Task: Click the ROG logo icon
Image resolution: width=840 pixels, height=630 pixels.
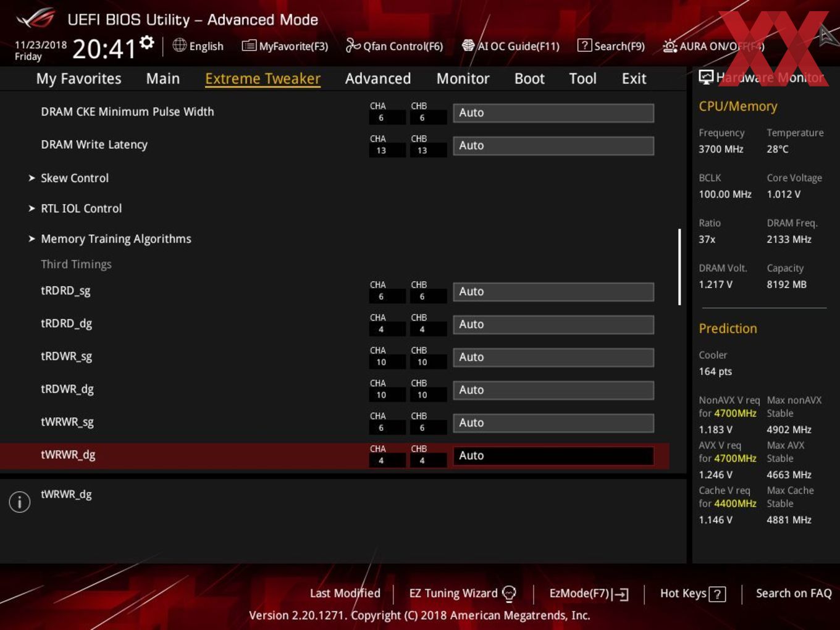Action: tap(36, 18)
